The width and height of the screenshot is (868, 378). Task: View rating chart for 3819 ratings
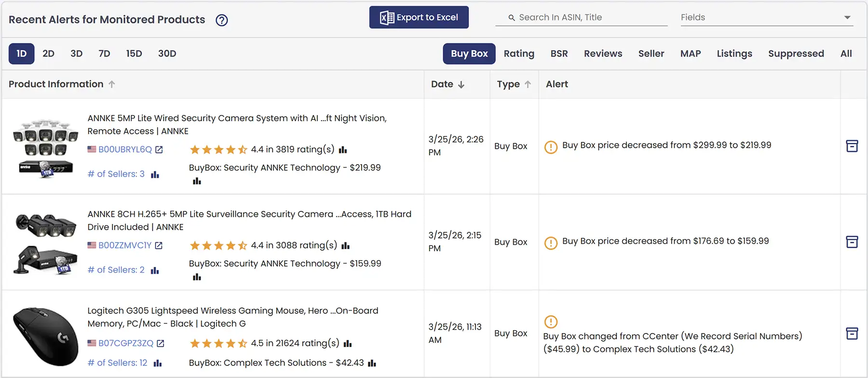(343, 150)
